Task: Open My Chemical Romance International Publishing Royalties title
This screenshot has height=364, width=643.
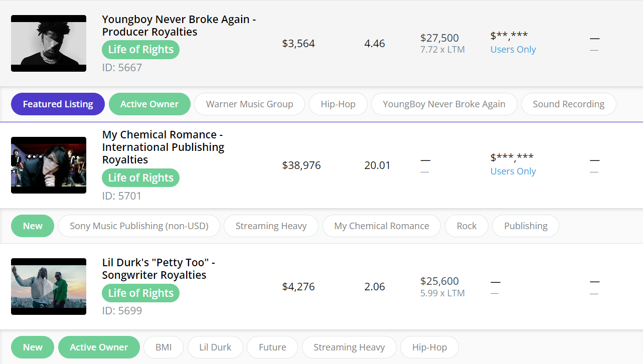Action: (164, 147)
